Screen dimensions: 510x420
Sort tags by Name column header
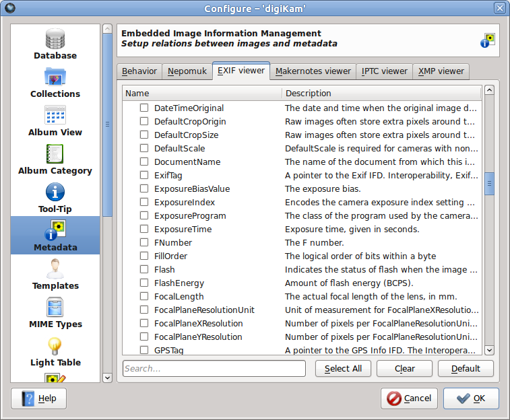point(202,94)
